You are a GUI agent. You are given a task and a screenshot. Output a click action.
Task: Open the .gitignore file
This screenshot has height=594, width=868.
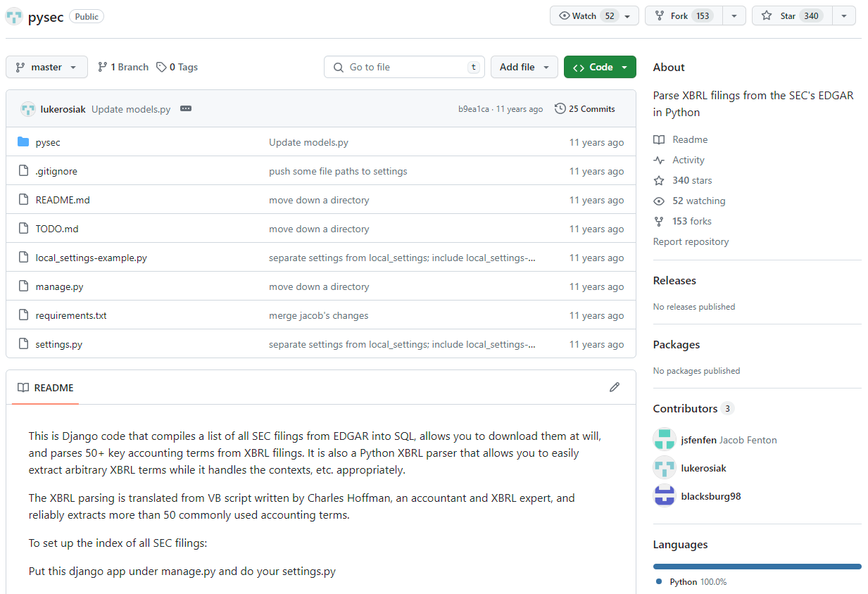(x=56, y=171)
